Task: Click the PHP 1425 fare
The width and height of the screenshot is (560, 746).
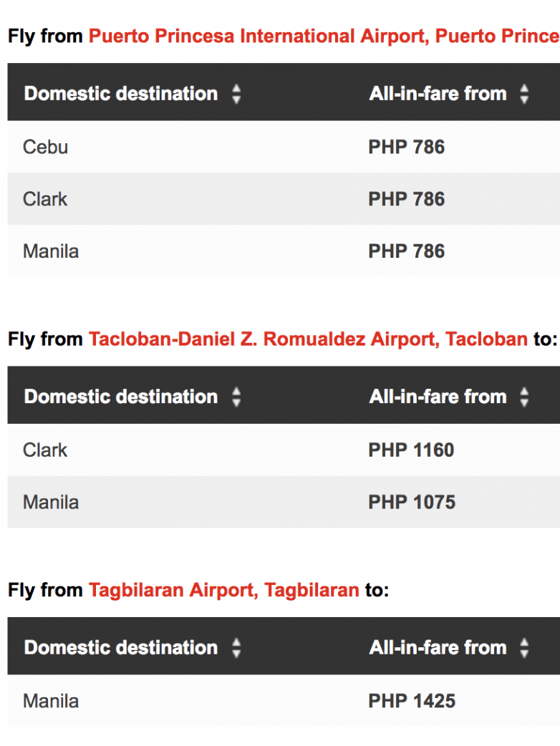Action: (412, 701)
